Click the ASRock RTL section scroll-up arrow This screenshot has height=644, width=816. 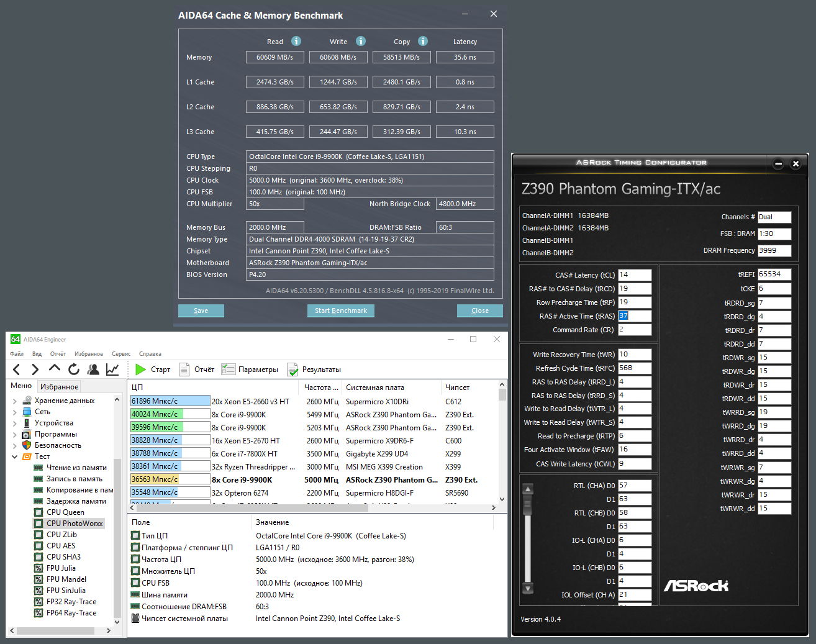tap(528, 489)
